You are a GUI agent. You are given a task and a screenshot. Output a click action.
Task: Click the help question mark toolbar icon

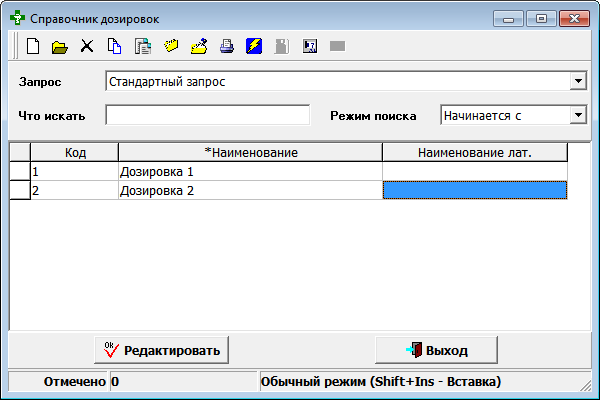click(x=310, y=46)
